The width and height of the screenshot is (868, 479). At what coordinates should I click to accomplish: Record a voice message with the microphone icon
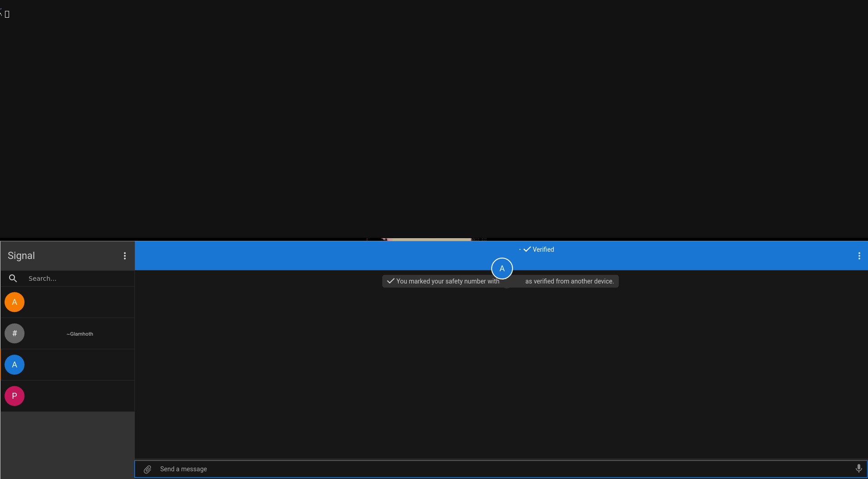(858, 469)
